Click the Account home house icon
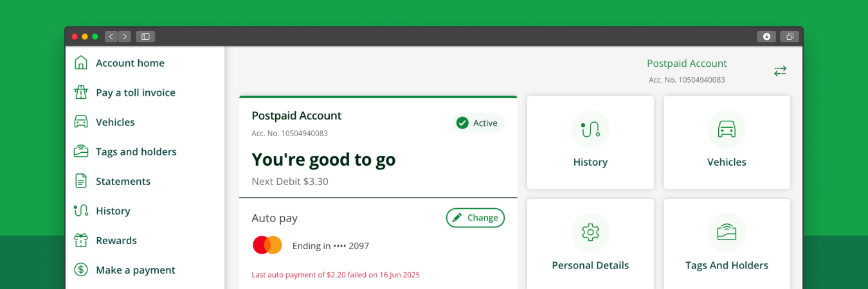This screenshot has height=289, width=868. 81,63
